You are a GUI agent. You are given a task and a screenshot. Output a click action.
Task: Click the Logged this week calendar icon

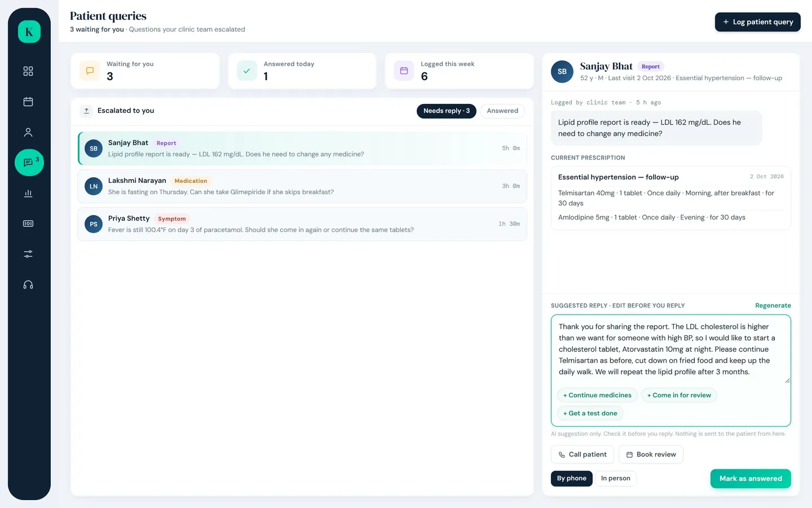404,71
